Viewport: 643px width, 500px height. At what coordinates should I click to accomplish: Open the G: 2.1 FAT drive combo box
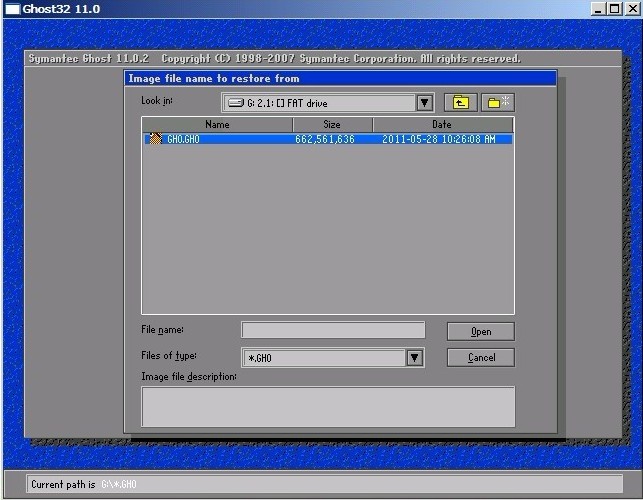point(328,103)
